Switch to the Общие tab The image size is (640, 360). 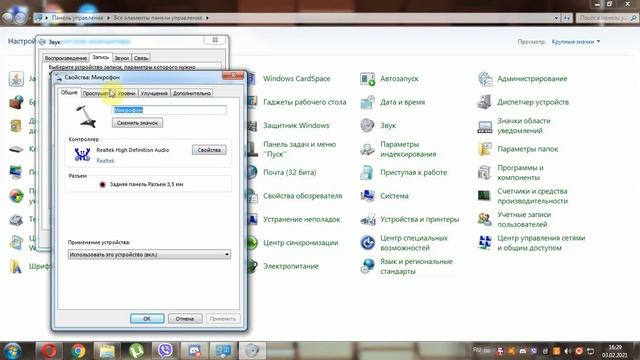tap(69, 92)
